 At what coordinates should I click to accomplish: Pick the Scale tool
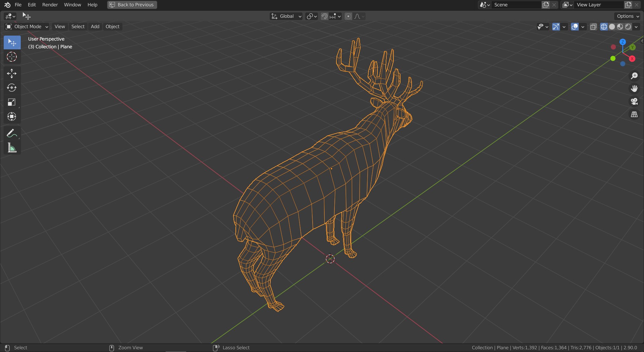click(x=12, y=102)
